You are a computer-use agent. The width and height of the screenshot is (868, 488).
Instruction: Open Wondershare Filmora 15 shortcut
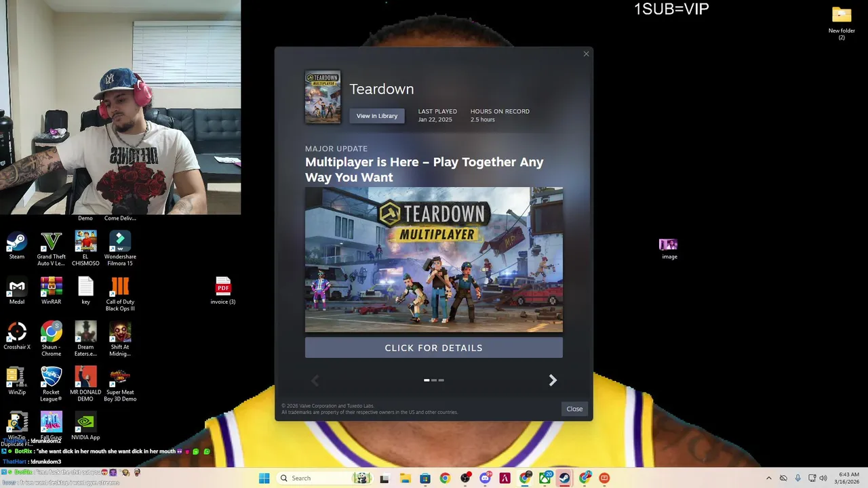[120, 248]
